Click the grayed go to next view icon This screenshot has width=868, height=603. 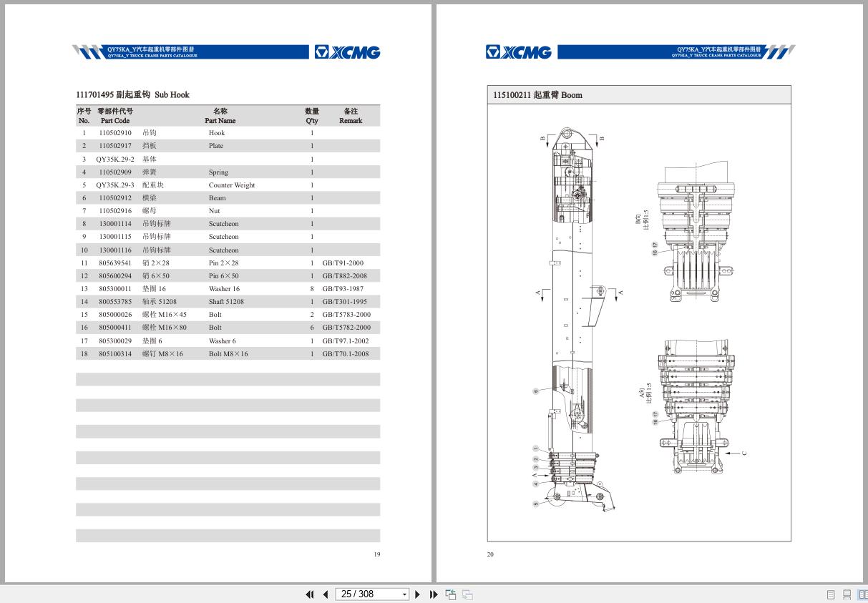coord(467,594)
